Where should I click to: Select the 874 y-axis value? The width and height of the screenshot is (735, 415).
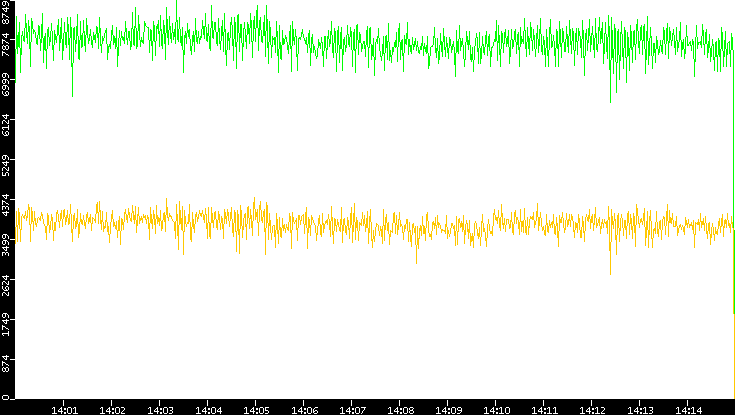[6, 362]
